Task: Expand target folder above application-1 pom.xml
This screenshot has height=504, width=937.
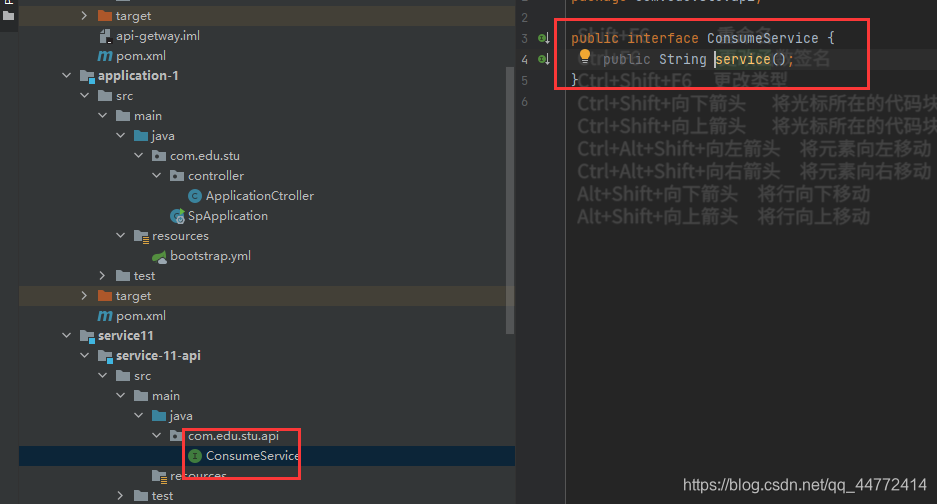Action: point(84,296)
